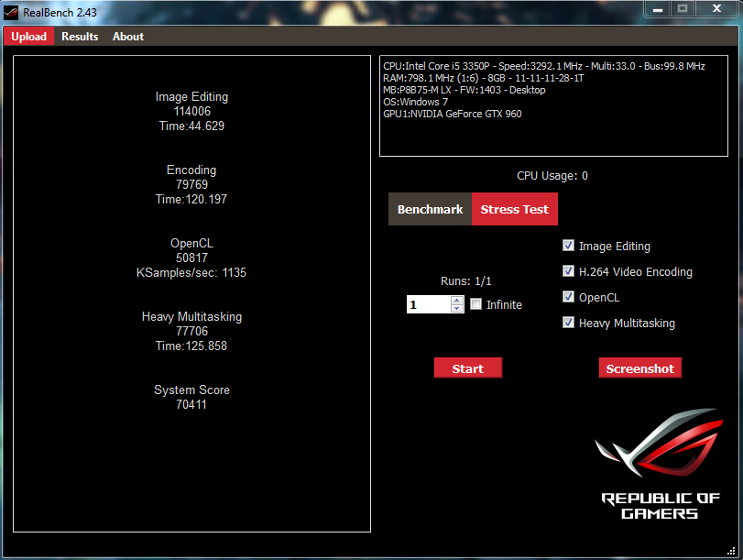Switch to the Stress Test tab

514,210
